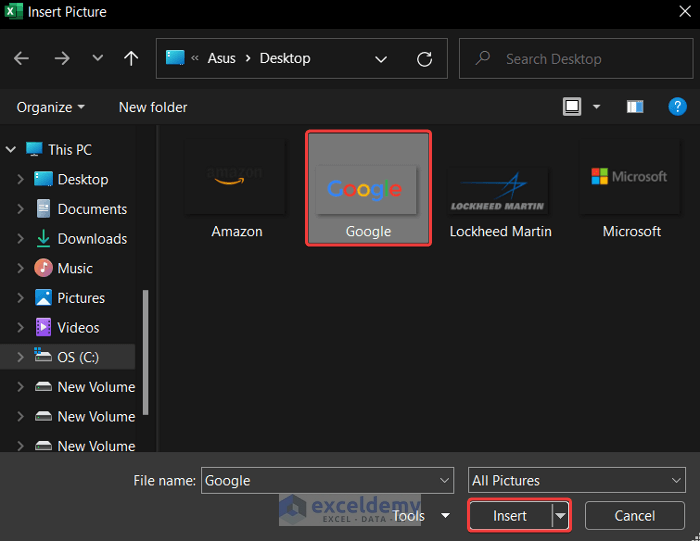Expand the Pictures tree node

point(20,298)
